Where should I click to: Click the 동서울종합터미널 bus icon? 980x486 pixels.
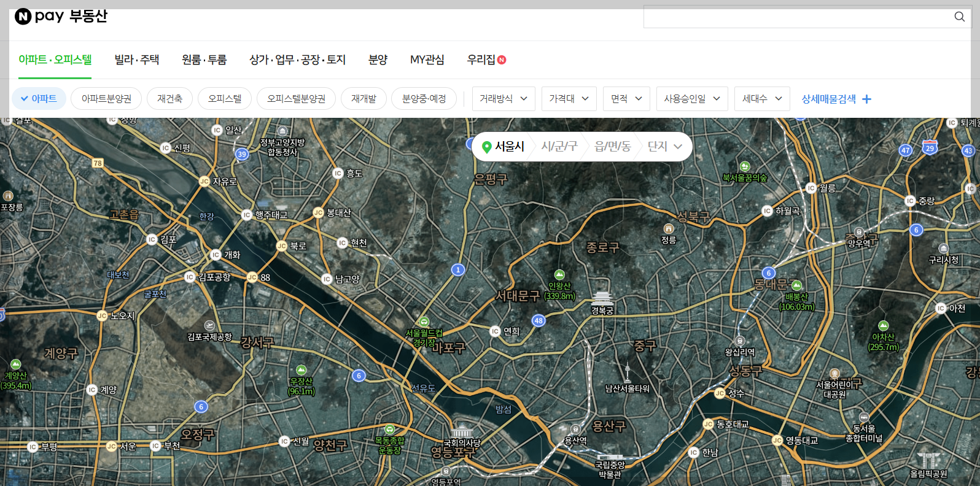click(x=864, y=417)
